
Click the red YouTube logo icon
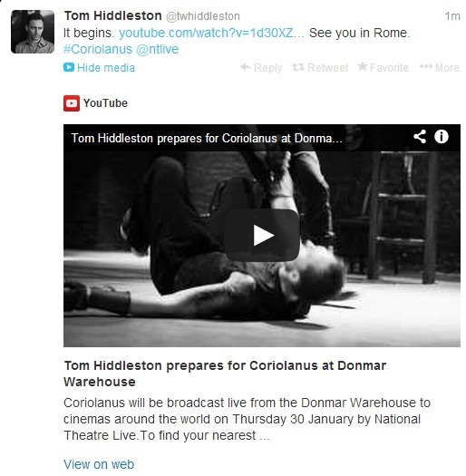pyautogui.click(x=72, y=103)
